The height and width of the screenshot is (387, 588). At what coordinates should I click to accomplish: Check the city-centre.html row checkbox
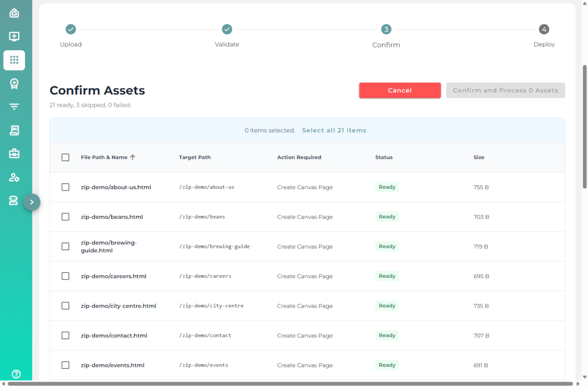tap(65, 306)
